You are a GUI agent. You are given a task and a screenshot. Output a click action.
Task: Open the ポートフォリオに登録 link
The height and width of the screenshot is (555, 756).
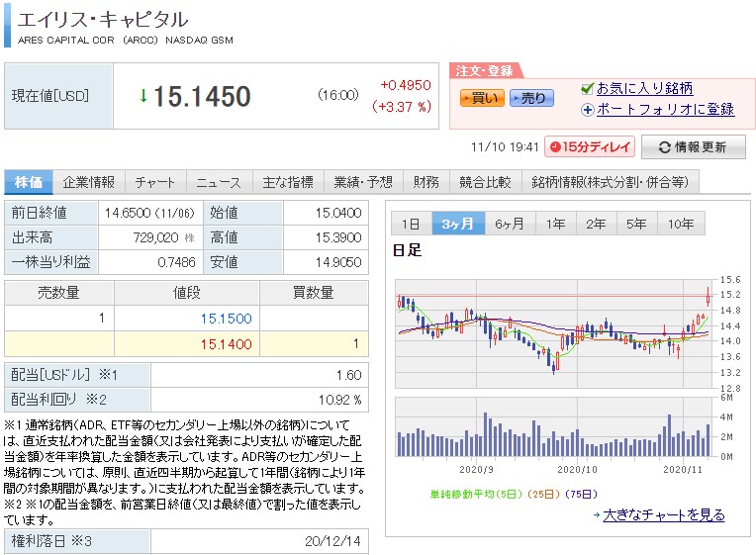665,110
